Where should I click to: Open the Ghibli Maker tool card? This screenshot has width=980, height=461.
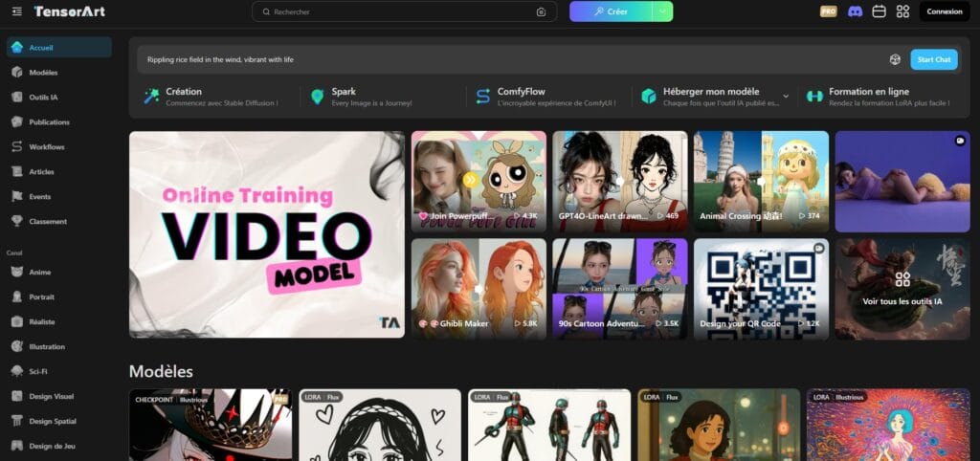479,289
